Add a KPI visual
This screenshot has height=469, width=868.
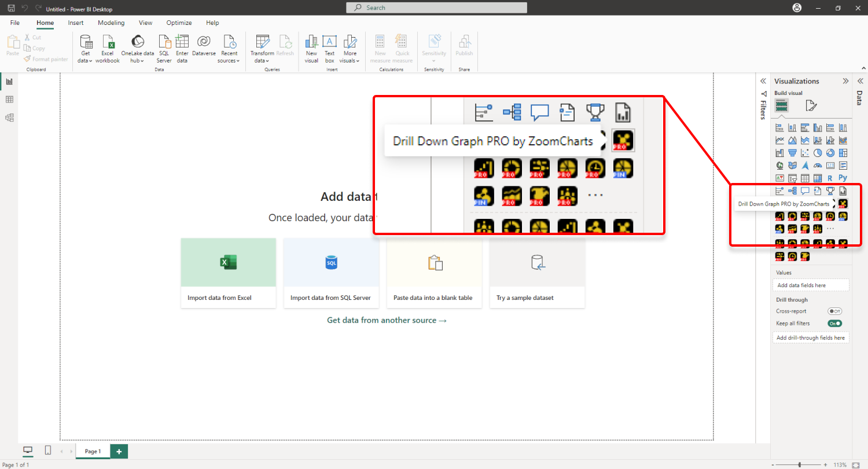(779, 178)
